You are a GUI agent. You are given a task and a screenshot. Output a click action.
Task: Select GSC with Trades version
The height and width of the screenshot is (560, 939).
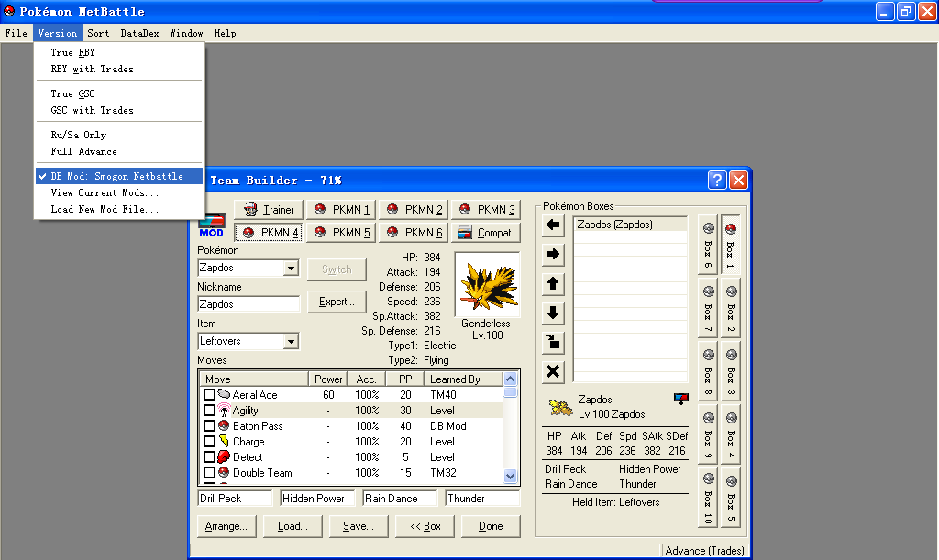click(x=119, y=111)
